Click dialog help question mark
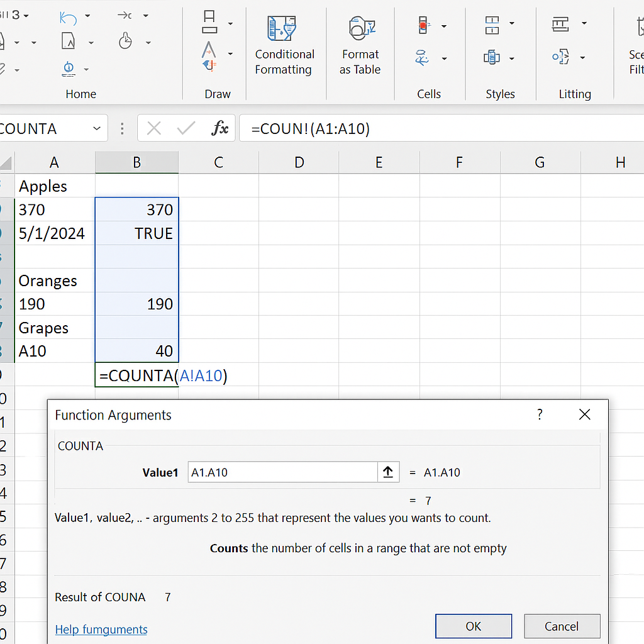The height and width of the screenshot is (644, 644). 540,414
